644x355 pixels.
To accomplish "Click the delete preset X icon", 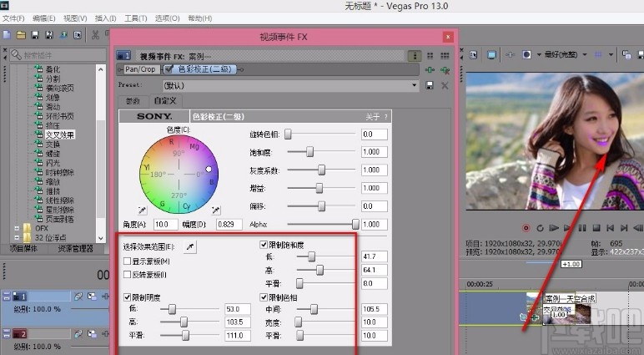I will 444,85.
